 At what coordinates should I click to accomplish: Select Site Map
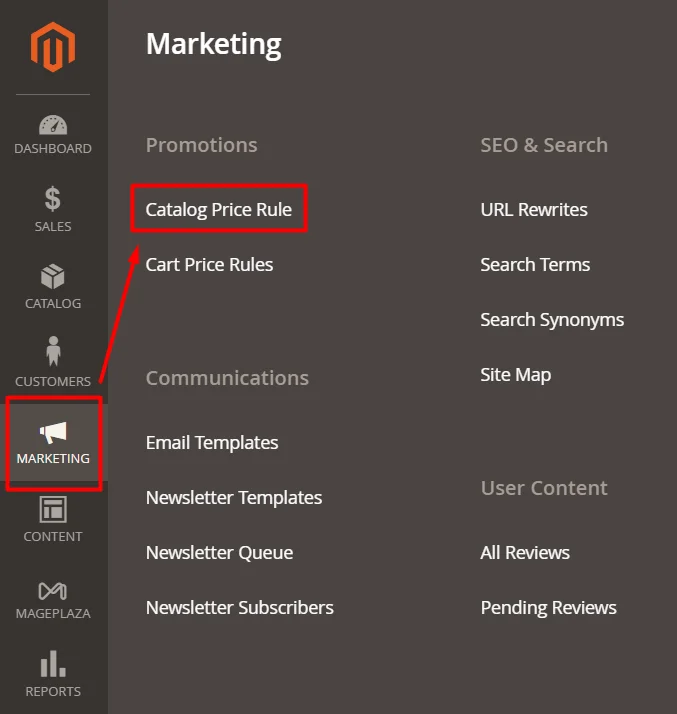click(515, 375)
